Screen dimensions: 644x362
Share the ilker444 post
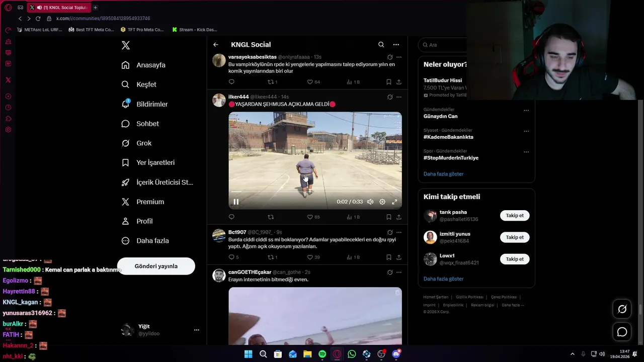click(x=399, y=217)
